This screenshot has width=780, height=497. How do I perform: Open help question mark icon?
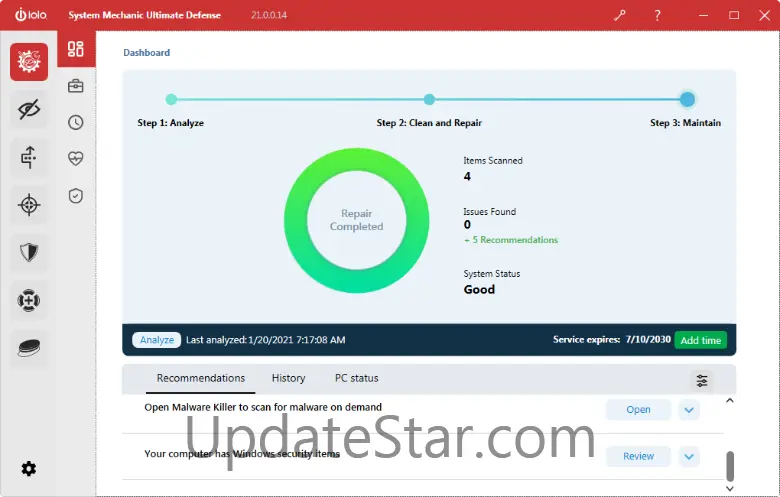[657, 15]
